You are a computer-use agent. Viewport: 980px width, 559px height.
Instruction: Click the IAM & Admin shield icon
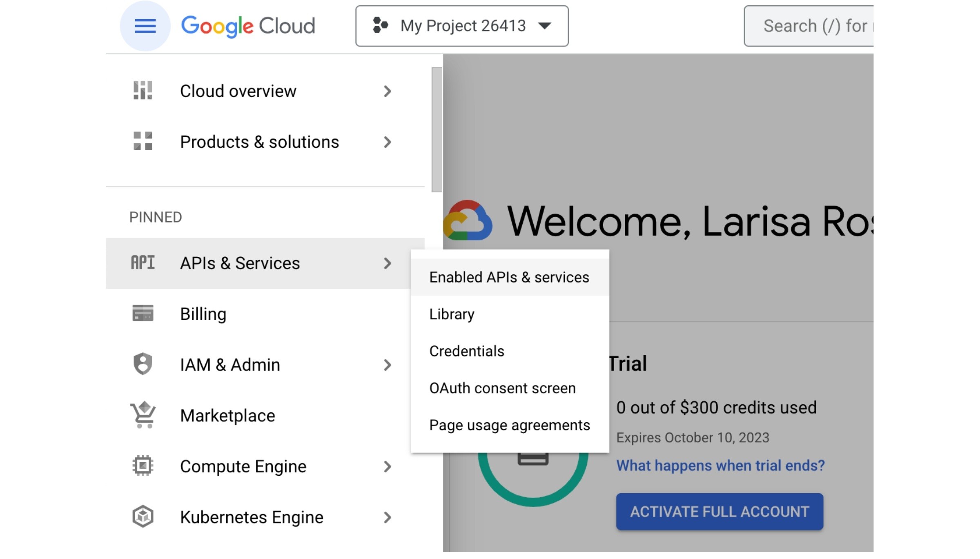(143, 363)
